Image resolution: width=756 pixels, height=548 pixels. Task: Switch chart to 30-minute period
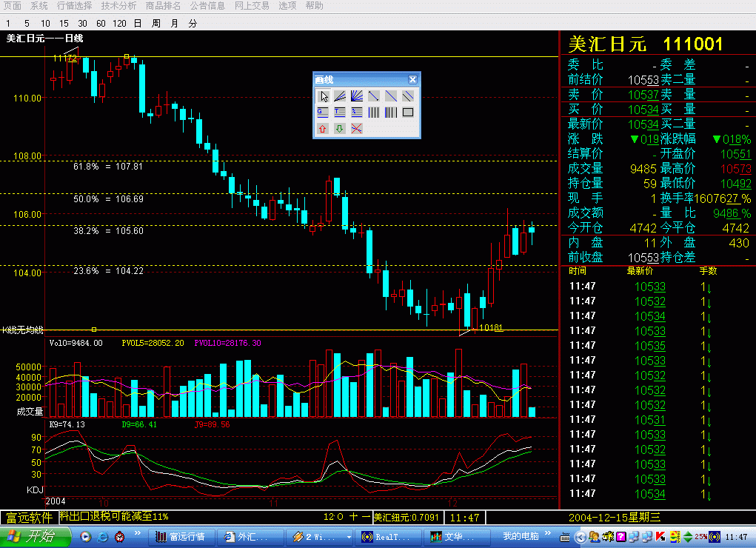tap(82, 23)
